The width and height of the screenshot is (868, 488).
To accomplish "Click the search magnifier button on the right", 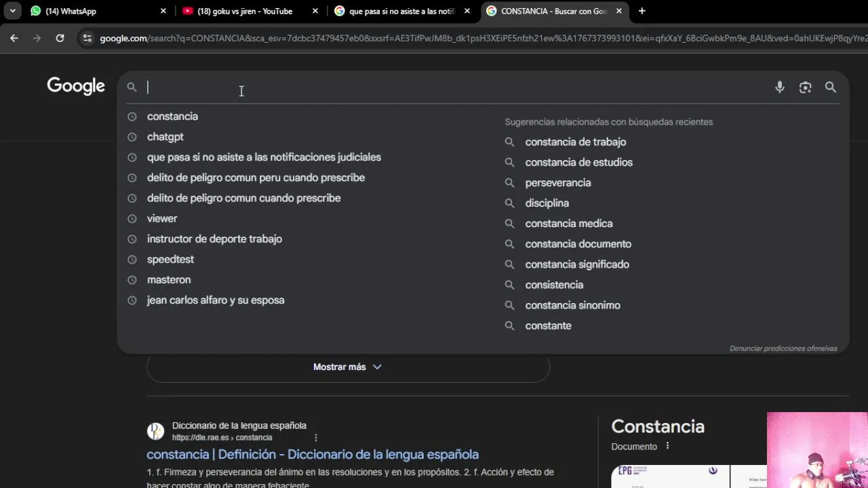I will click(831, 87).
